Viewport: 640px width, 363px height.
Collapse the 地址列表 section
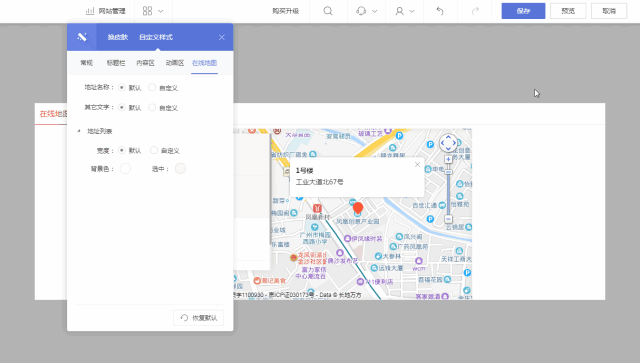click(x=79, y=131)
